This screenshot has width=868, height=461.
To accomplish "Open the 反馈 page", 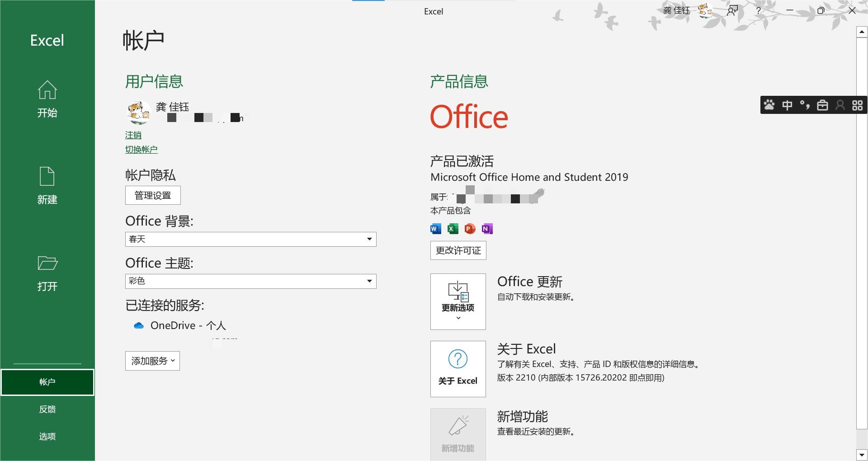I will point(47,409).
